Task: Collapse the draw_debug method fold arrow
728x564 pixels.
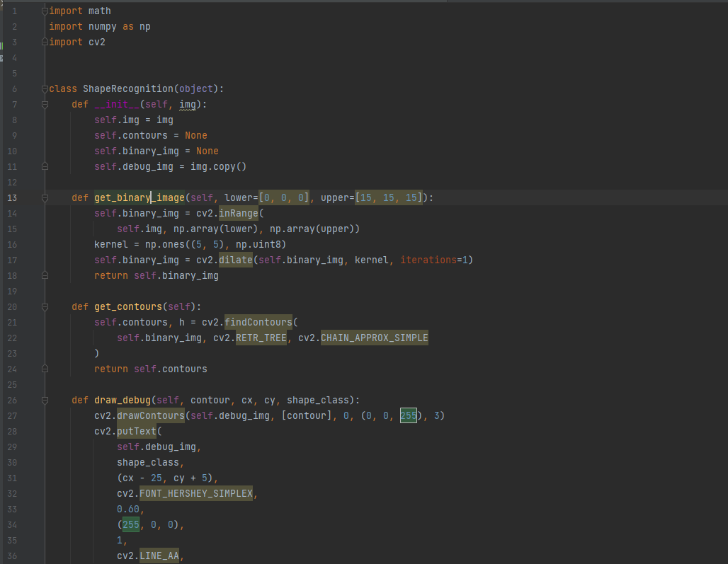Action: coord(44,400)
